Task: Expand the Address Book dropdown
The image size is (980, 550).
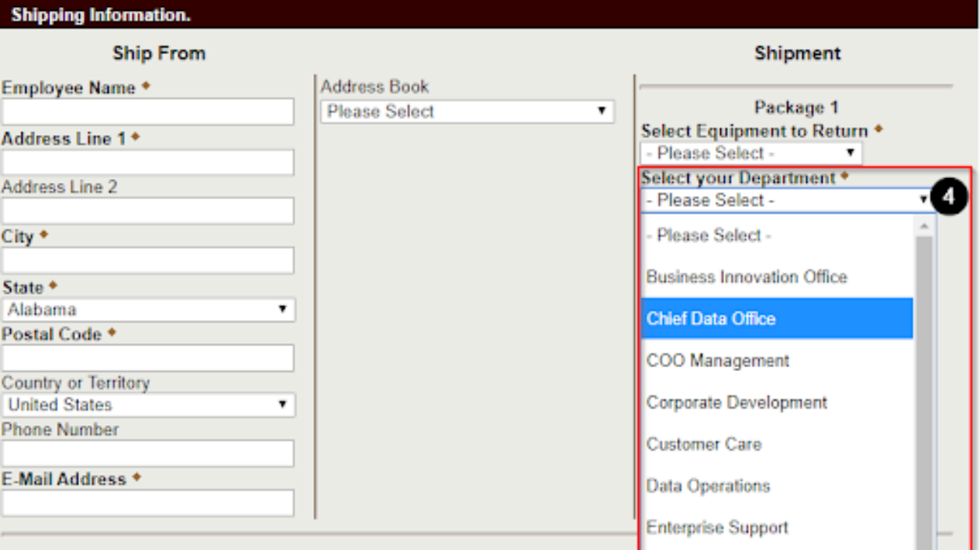Action: tap(467, 112)
